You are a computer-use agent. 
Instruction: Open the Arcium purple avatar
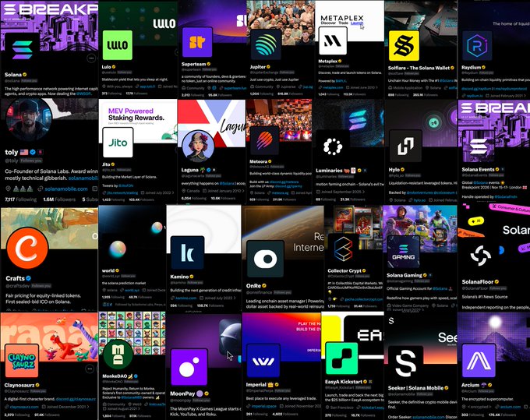point(479,361)
